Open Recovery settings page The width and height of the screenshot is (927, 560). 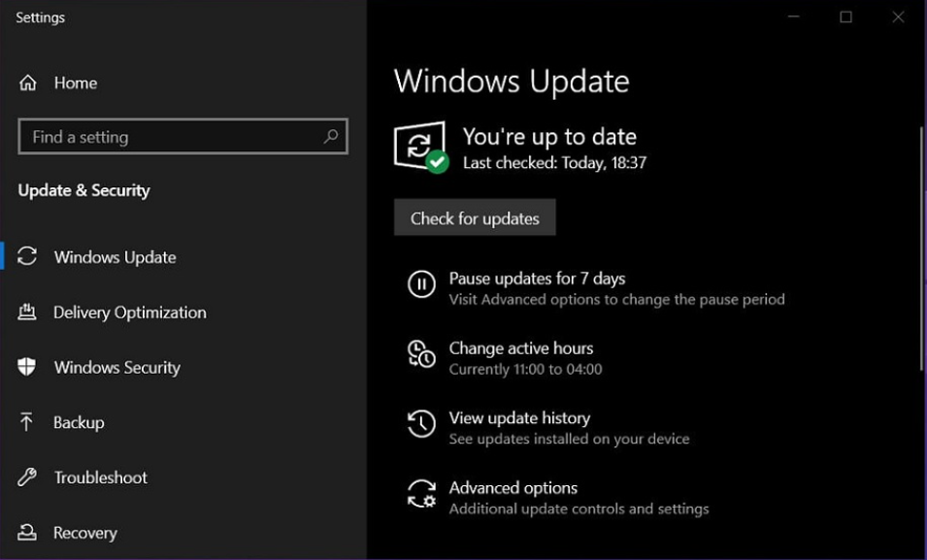85,533
